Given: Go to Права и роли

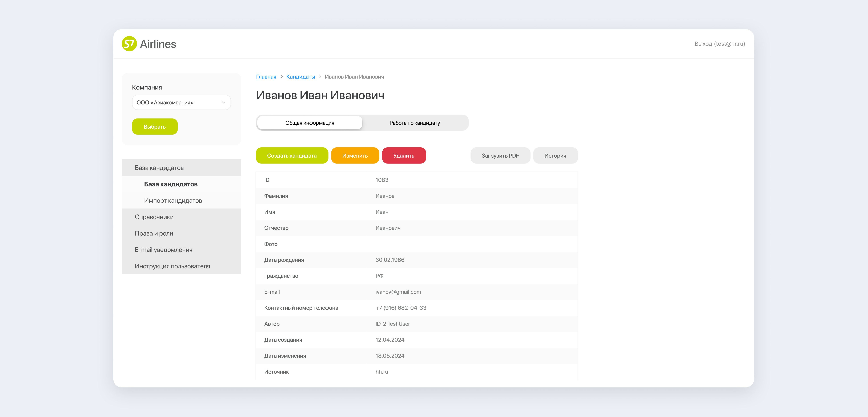Looking at the screenshot, I should (154, 233).
